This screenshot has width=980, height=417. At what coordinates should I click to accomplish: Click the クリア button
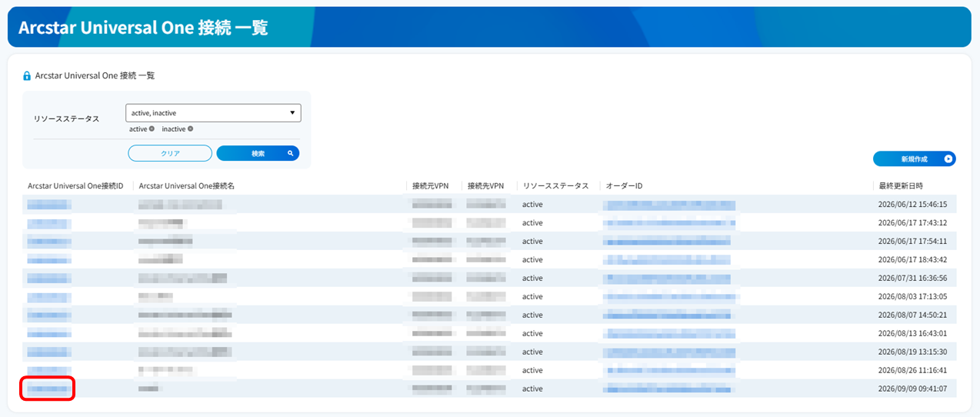click(x=170, y=153)
